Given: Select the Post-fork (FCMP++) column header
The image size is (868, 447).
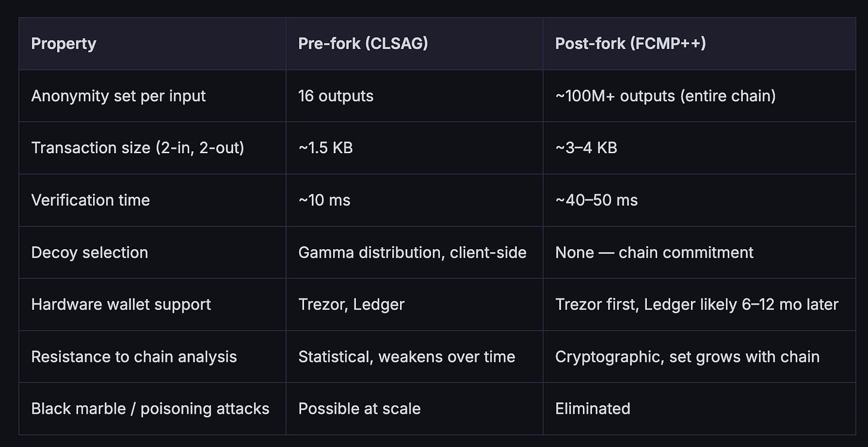Looking at the screenshot, I should [631, 44].
